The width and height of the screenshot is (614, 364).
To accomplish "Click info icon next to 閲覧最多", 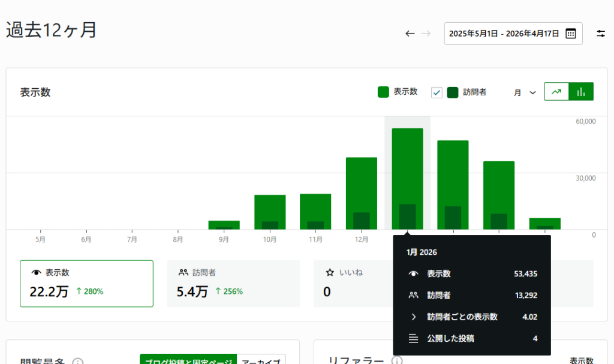I will pos(77,362).
